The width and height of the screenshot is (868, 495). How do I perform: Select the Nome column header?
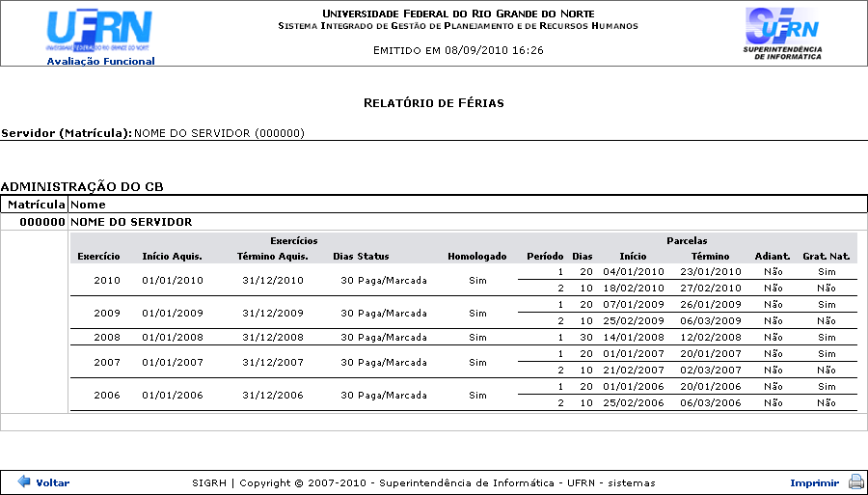pyautogui.click(x=88, y=205)
